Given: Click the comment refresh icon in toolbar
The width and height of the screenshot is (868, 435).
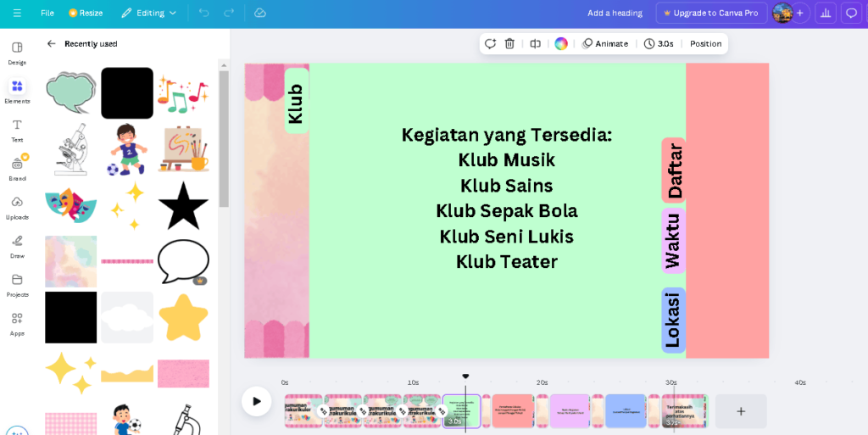Looking at the screenshot, I should click(490, 44).
